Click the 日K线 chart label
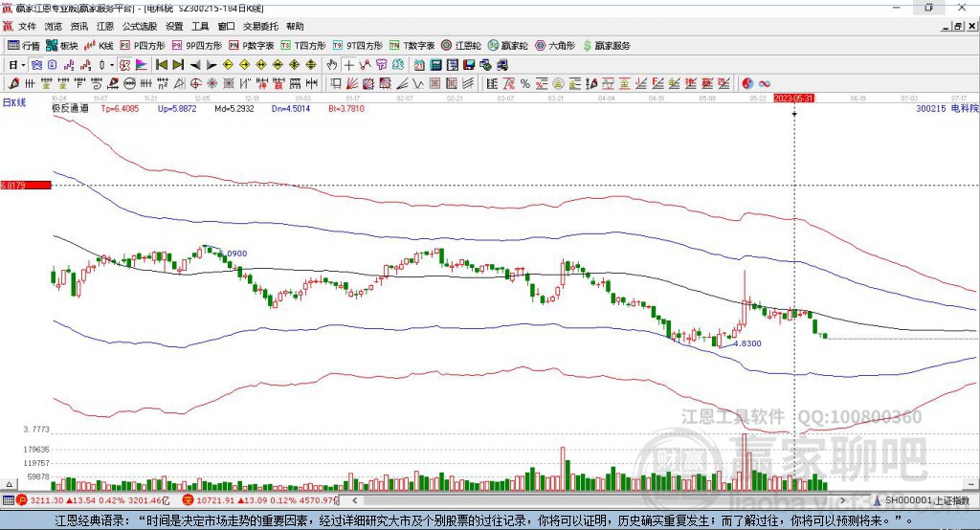This screenshot has height=530, width=980. coord(14,102)
